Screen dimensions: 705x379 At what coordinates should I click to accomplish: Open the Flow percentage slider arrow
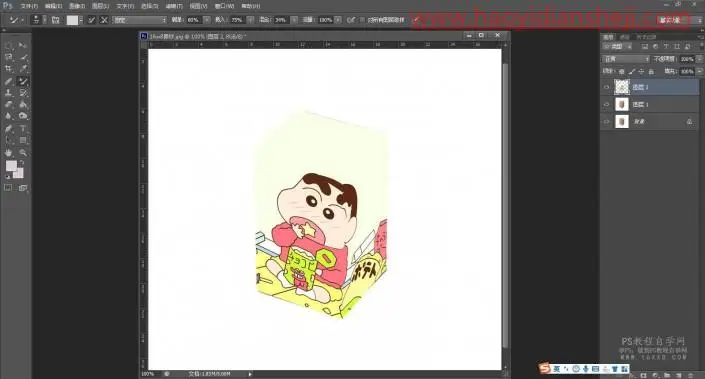[x=338, y=20]
